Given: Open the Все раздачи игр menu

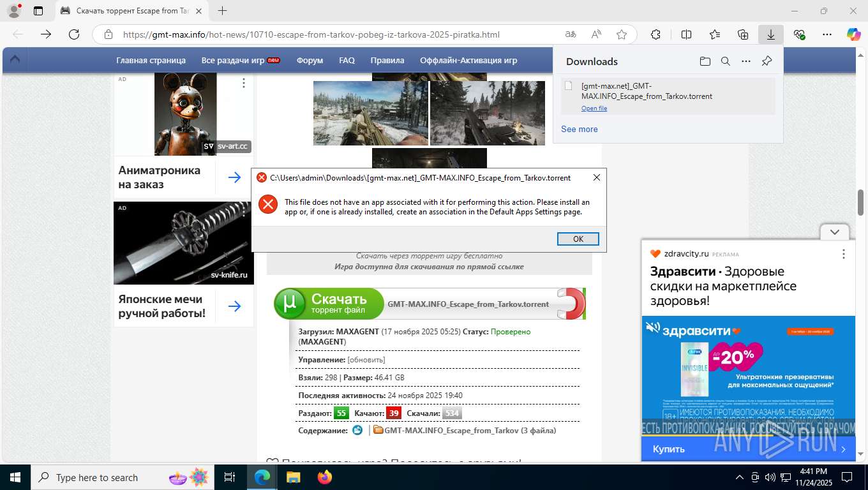Looking at the screenshot, I should pos(241,60).
